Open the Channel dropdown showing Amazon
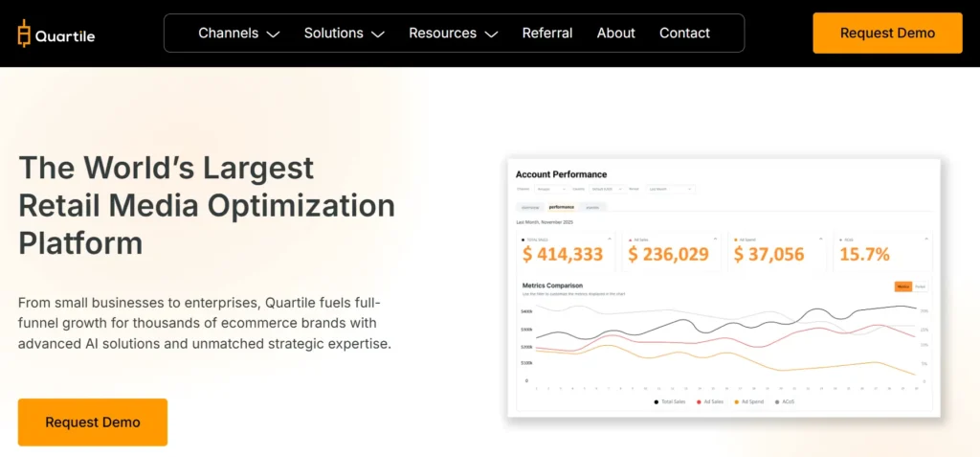The image size is (980, 457). [x=550, y=189]
